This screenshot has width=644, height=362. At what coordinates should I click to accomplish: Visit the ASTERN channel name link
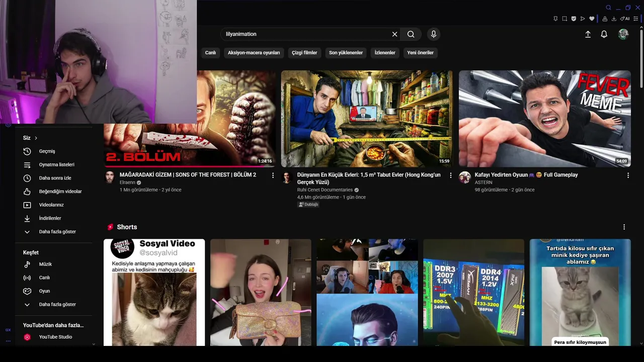click(484, 183)
